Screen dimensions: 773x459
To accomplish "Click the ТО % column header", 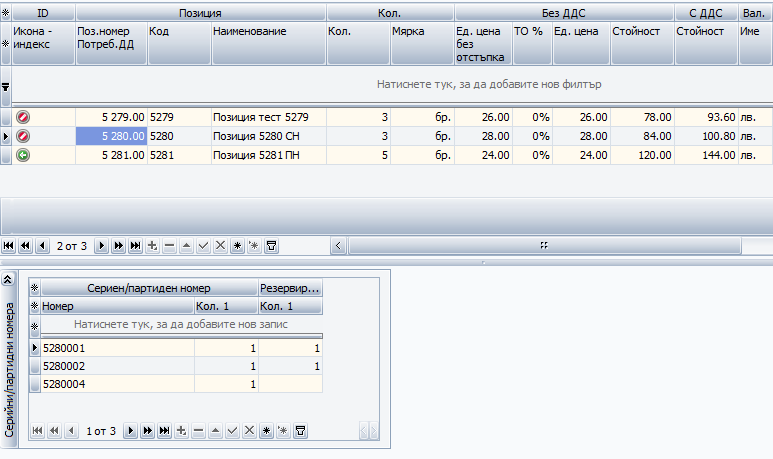I will pos(532,43).
